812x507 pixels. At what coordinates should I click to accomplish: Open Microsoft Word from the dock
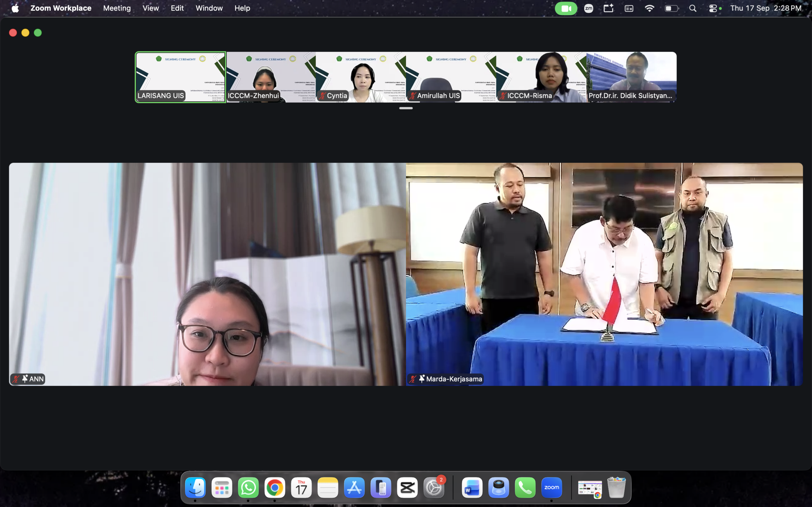click(x=472, y=488)
